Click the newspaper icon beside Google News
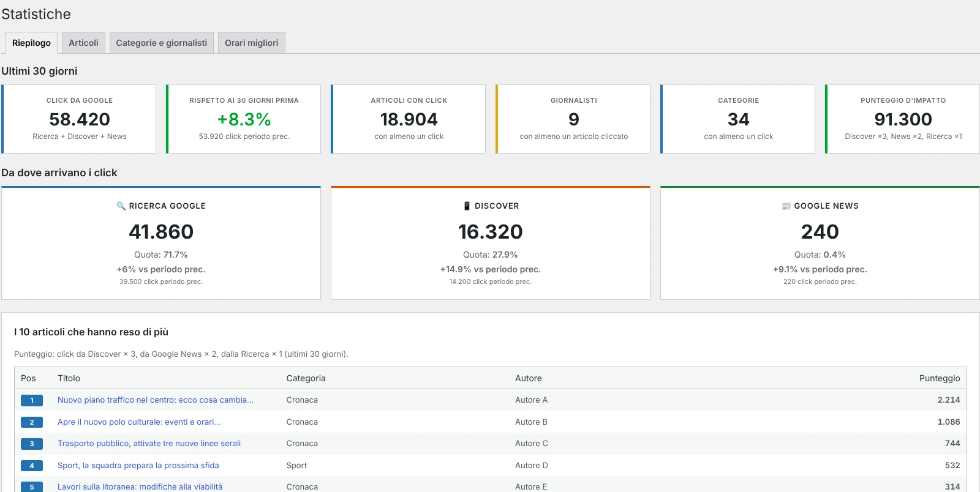The width and height of the screenshot is (980, 492). tap(786, 206)
